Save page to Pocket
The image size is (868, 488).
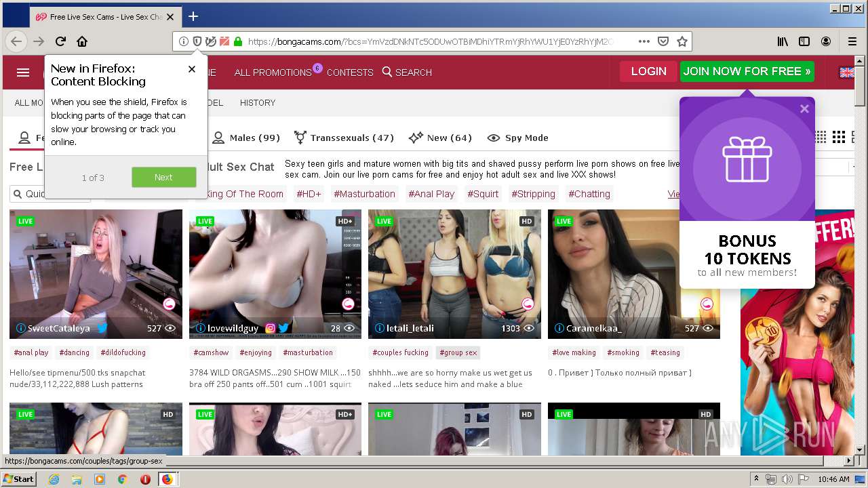tap(663, 41)
